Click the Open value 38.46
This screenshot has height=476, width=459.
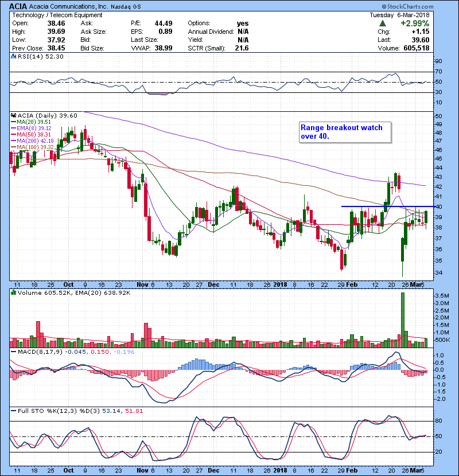pyautogui.click(x=56, y=24)
